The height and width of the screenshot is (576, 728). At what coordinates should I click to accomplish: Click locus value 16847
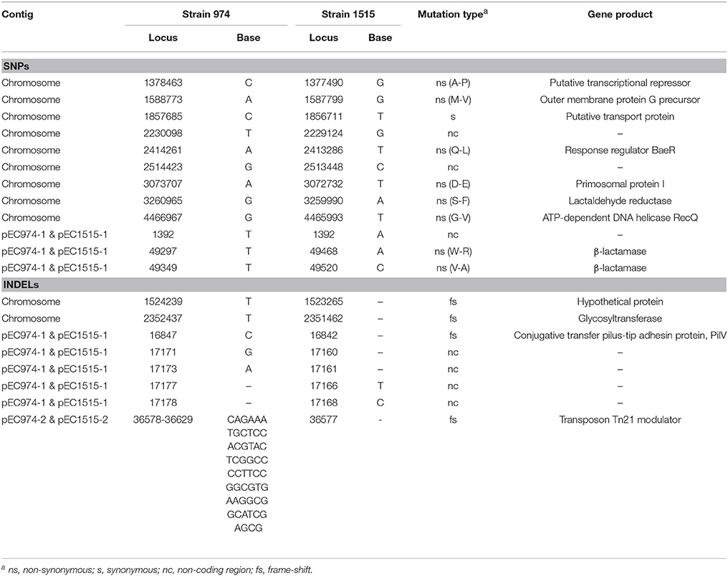pyautogui.click(x=163, y=335)
